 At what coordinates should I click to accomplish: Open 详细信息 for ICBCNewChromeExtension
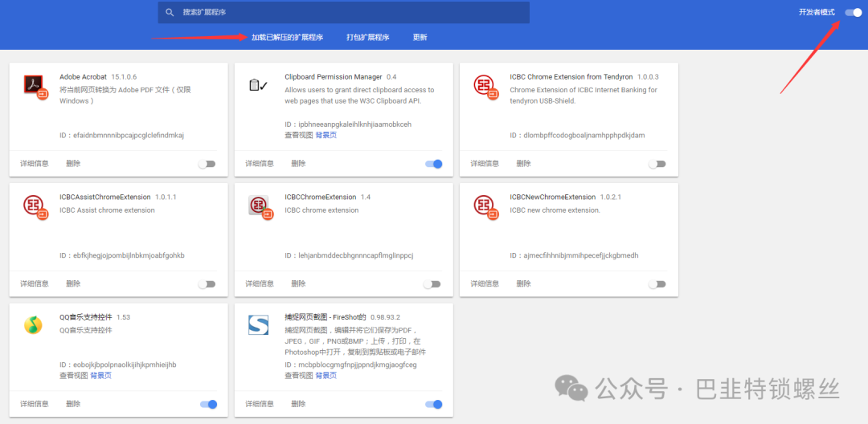485,283
